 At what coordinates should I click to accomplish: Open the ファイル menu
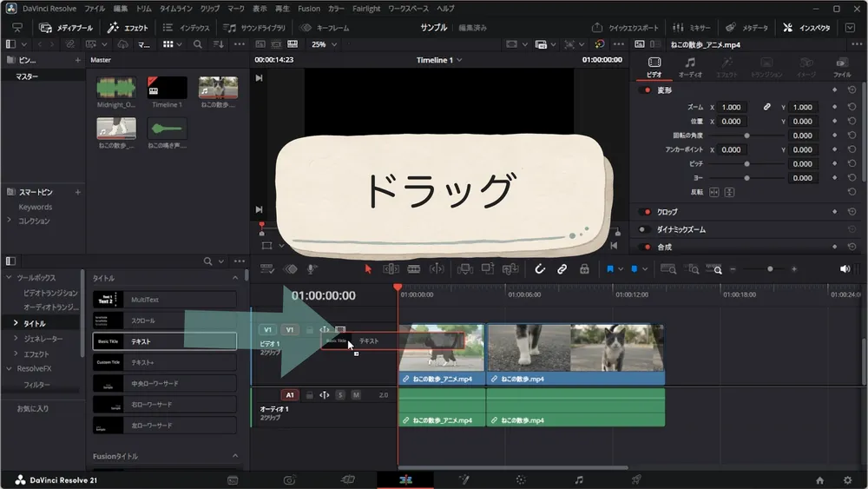(95, 9)
